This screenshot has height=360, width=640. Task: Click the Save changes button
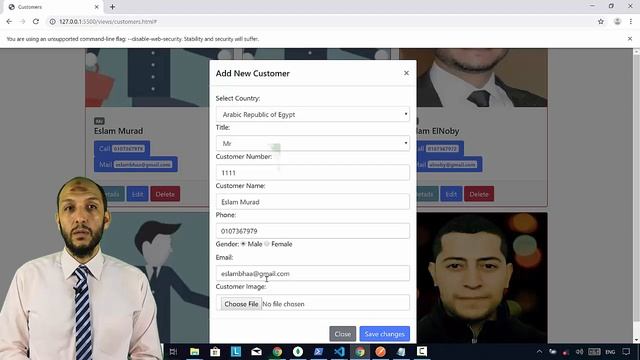(384, 334)
